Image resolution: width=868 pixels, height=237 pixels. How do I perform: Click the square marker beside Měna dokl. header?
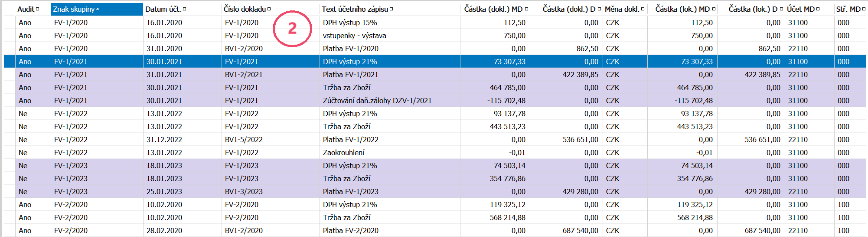[x=643, y=9]
